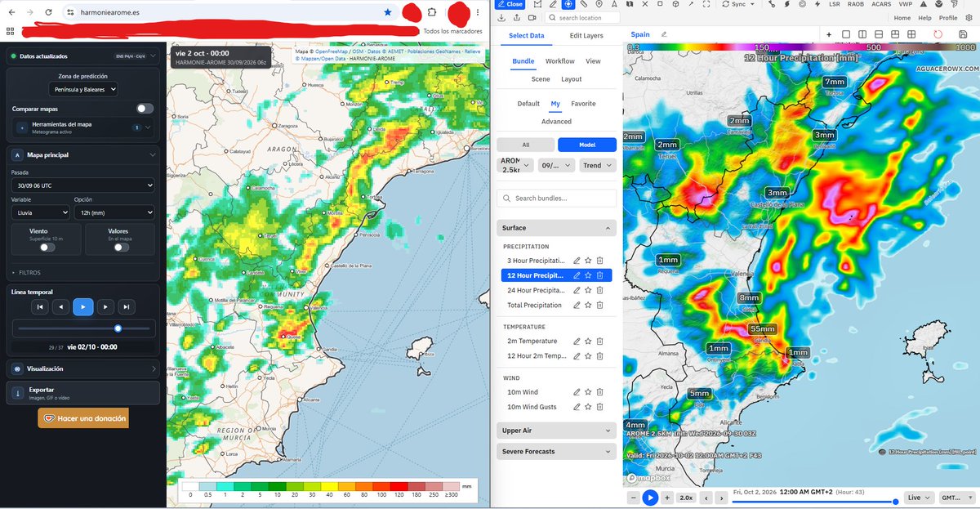Open the 3D cube tool

(x=675, y=4)
